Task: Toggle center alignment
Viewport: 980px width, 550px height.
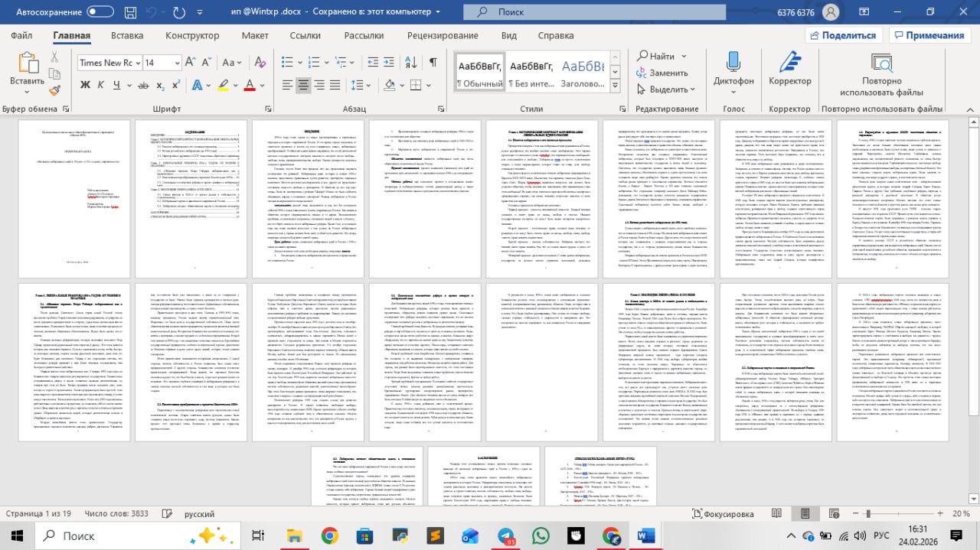Action: [x=303, y=85]
